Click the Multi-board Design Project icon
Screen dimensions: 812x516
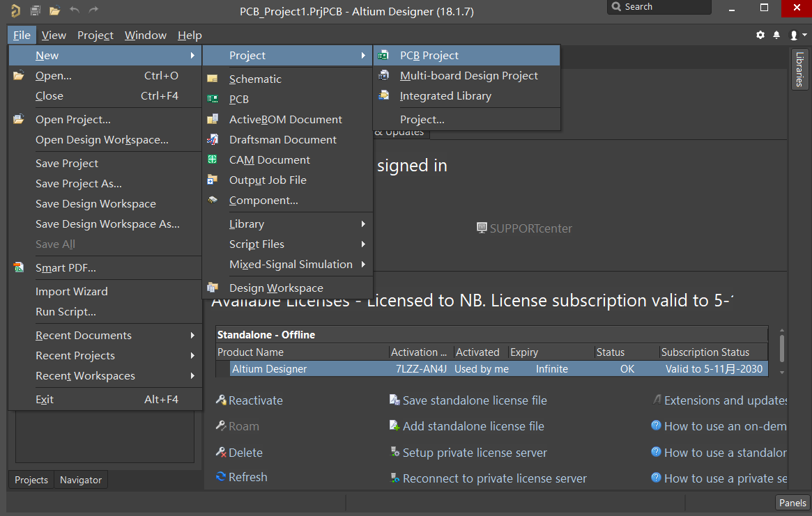click(383, 76)
